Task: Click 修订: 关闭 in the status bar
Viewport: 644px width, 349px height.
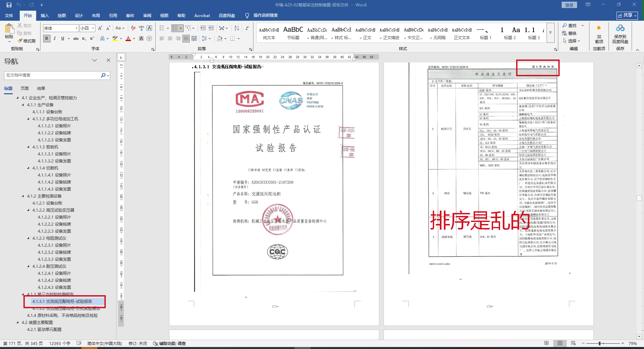Action: [x=138, y=343]
